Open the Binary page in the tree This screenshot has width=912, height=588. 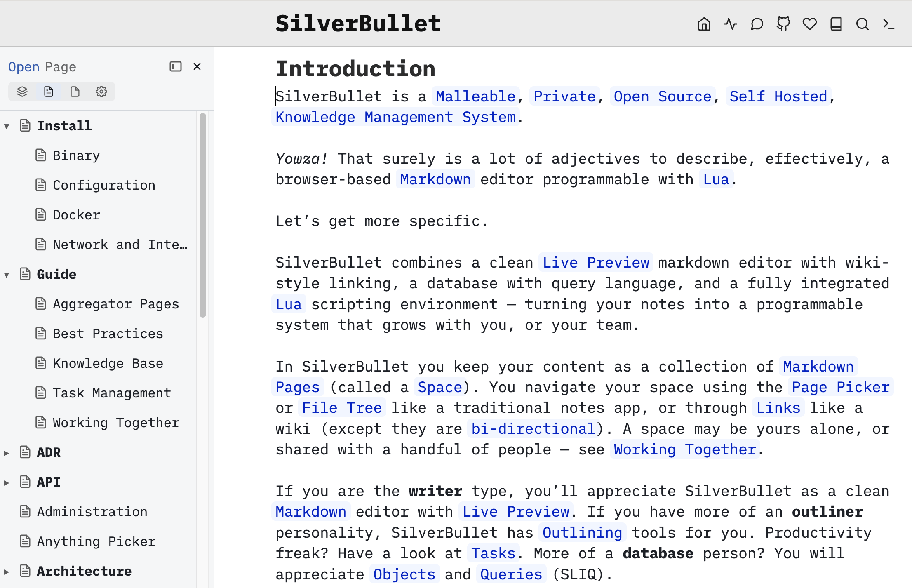76,155
